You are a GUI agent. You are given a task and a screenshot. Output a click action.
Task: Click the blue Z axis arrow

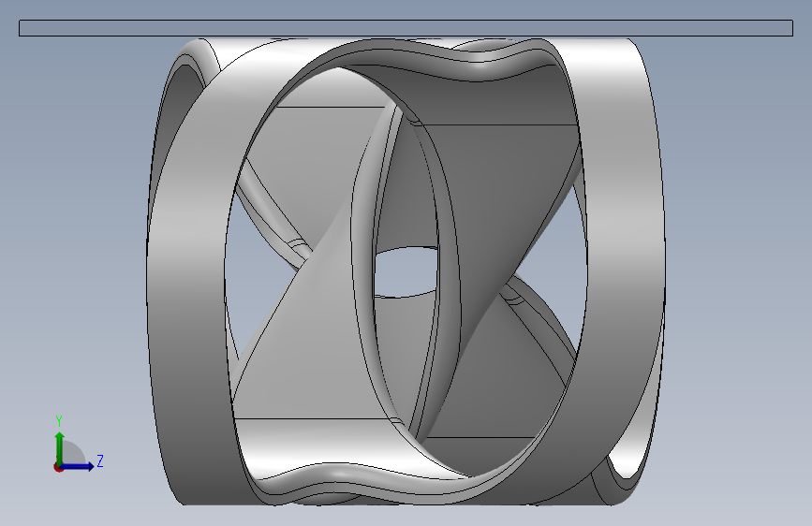[x=78, y=466]
